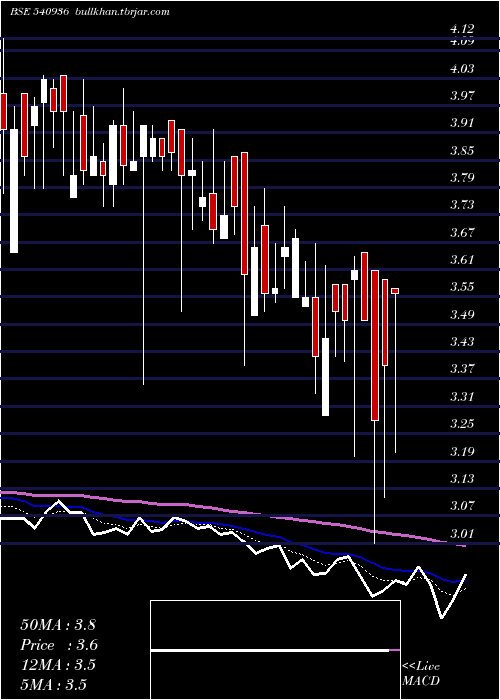Select the 3.43 price axis label
Viewport: 500px width, 700px height.
[x=462, y=342]
